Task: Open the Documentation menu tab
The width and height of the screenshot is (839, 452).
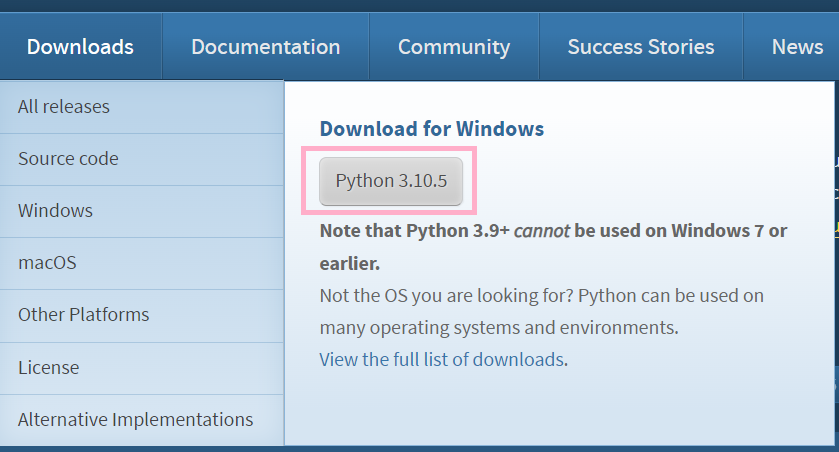Action: coord(265,47)
